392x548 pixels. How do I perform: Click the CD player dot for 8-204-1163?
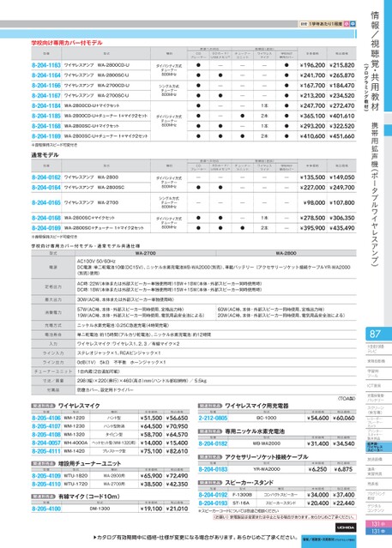(198, 65)
